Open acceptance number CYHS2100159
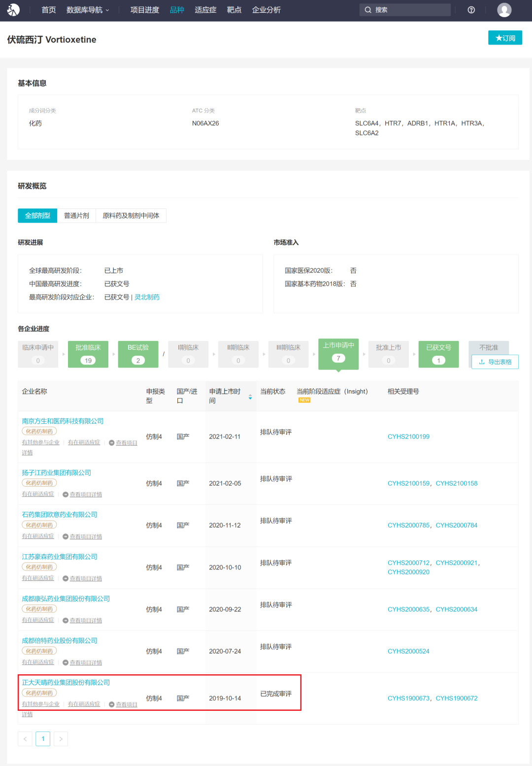532x766 pixels. point(408,483)
